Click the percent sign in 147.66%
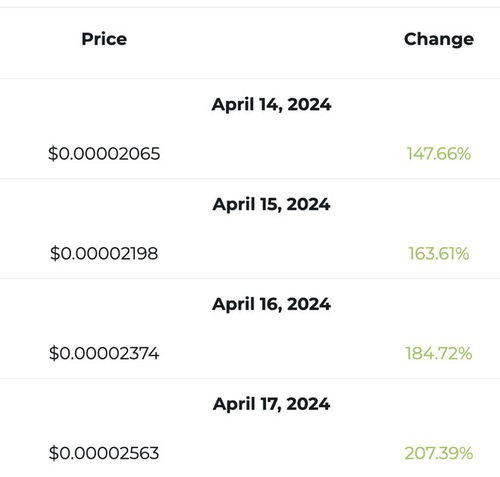The height and width of the screenshot is (477, 500). [x=463, y=154]
